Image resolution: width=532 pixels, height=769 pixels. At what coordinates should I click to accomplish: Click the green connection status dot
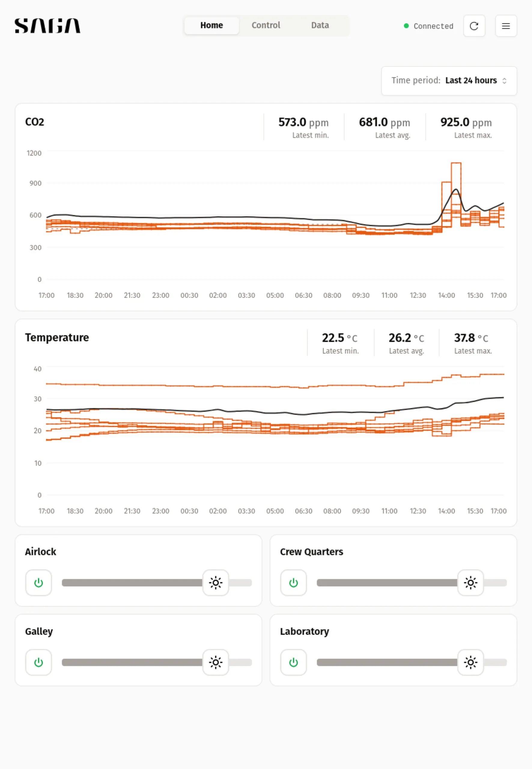coord(406,26)
